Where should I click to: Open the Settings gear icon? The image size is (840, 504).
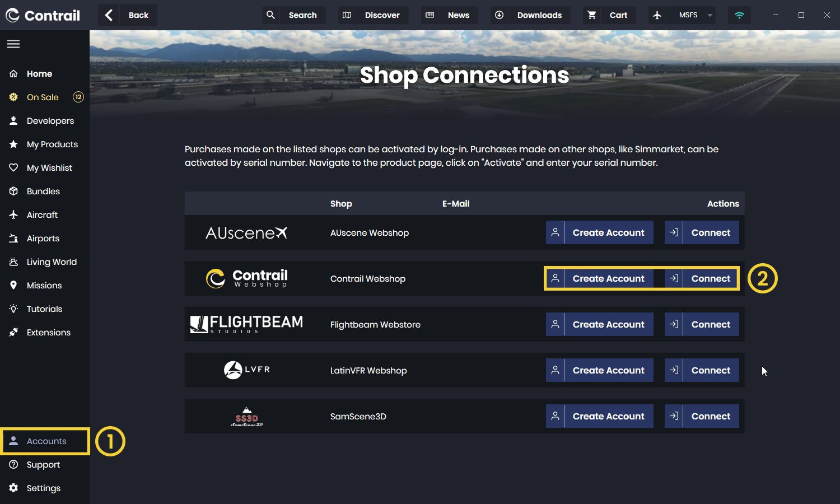pyautogui.click(x=14, y=488)
